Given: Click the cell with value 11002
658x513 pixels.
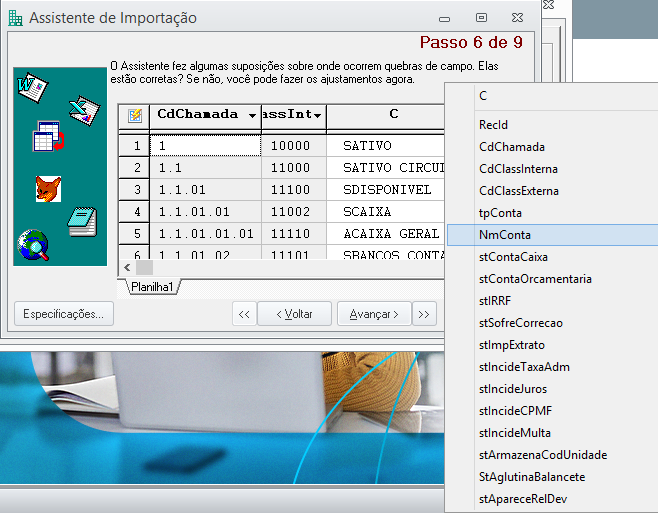Looking at the screenshot, I should point(294,212).
